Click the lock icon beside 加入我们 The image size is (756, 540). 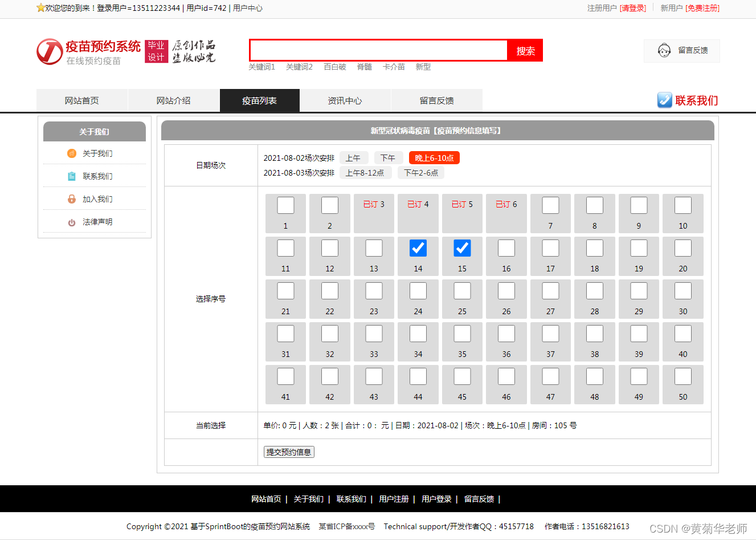click(x=72, y=199)
